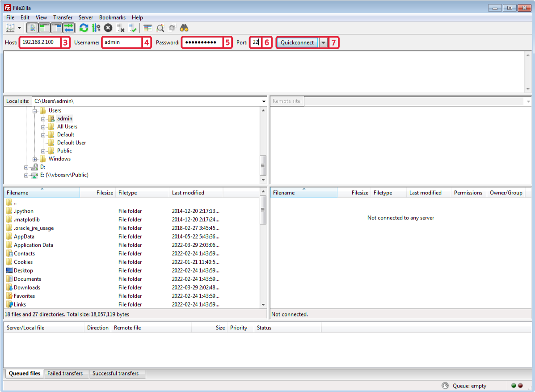This screenshot has height=392, width=535.
Task: Open the File menu
Action: [x=10, y=17]
